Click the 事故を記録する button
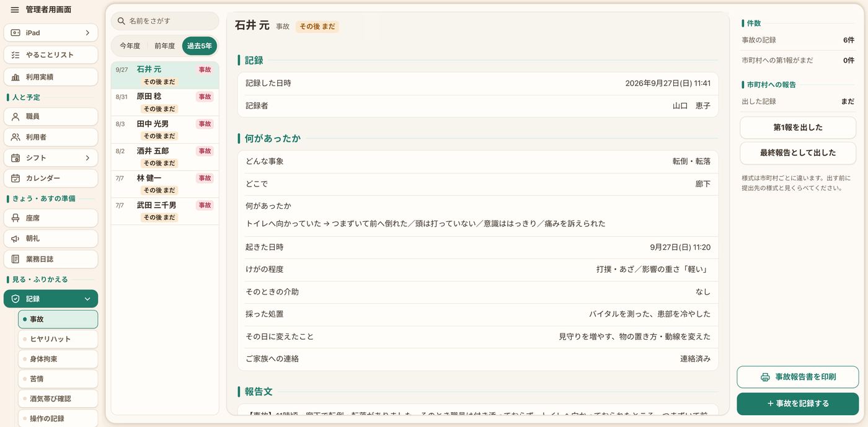Screen dimensions: 868x427 [798, 403]
